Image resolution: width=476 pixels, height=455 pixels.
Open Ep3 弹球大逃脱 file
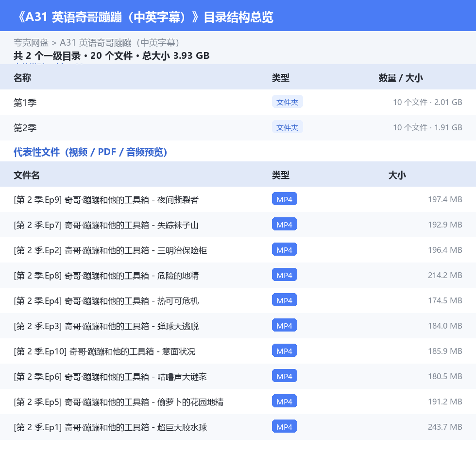click(x=106, y=326)
